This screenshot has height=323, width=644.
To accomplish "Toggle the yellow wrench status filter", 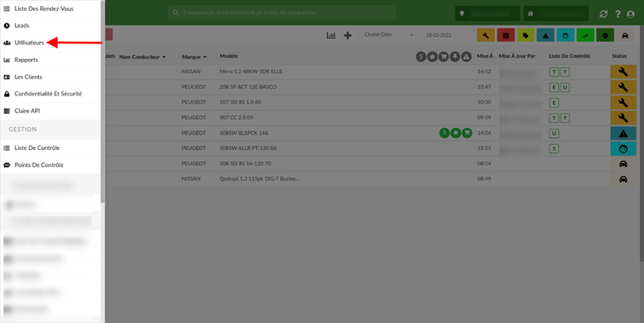I will point(486,35).
